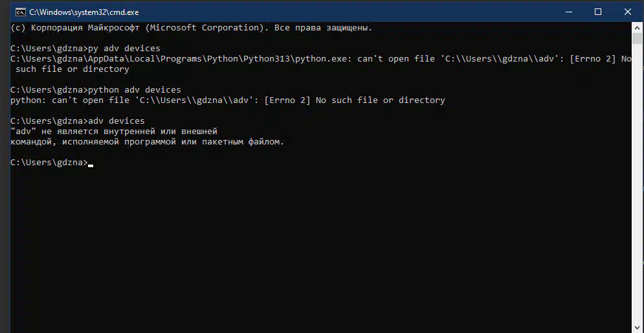Click the first '[Errno 2]' text
This screenshot has height=333, width=644.
pos(593,59)
